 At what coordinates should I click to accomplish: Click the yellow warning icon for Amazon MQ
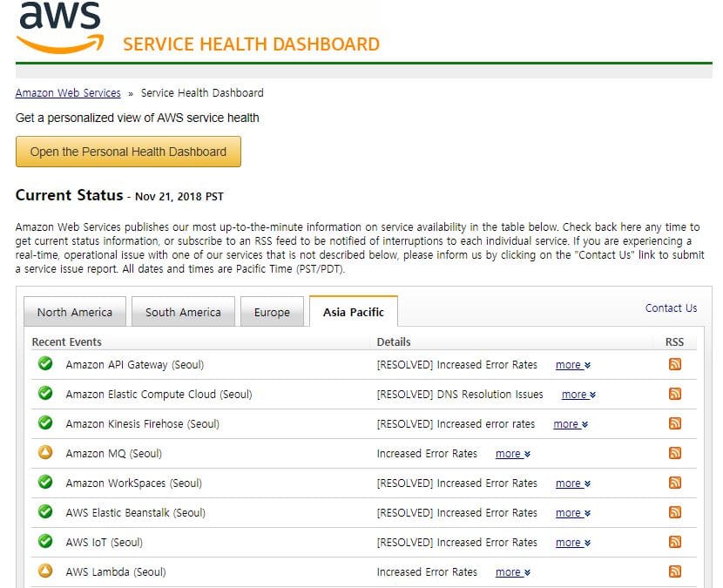pos(45,452)
